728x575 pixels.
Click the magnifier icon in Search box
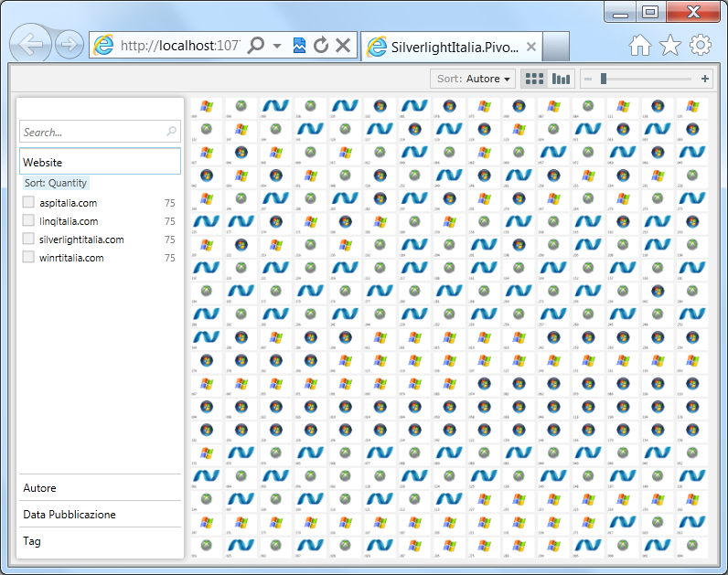(171, 132)
